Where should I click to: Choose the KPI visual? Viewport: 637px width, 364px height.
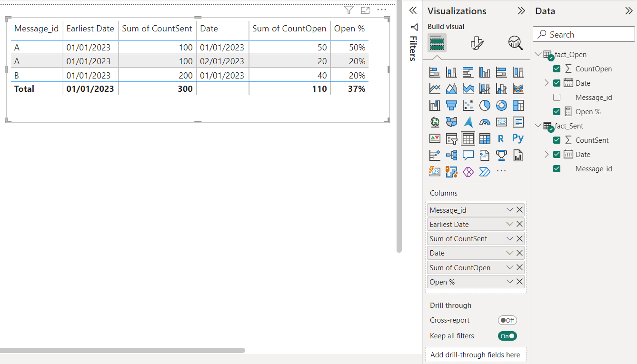[435, 138]
